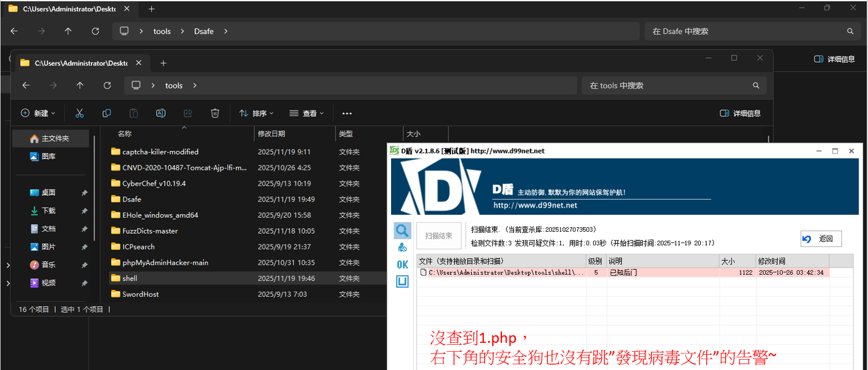Click Rename icon in tools window toolbar
The width and height of the screenshot is (868, 370).
coord(161,113)
